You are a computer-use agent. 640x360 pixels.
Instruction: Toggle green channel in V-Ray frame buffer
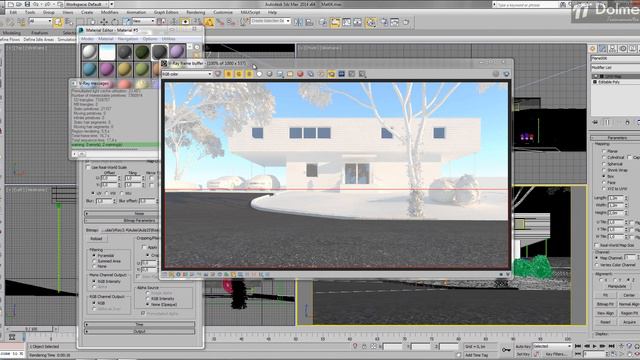(x=238, y=74)
